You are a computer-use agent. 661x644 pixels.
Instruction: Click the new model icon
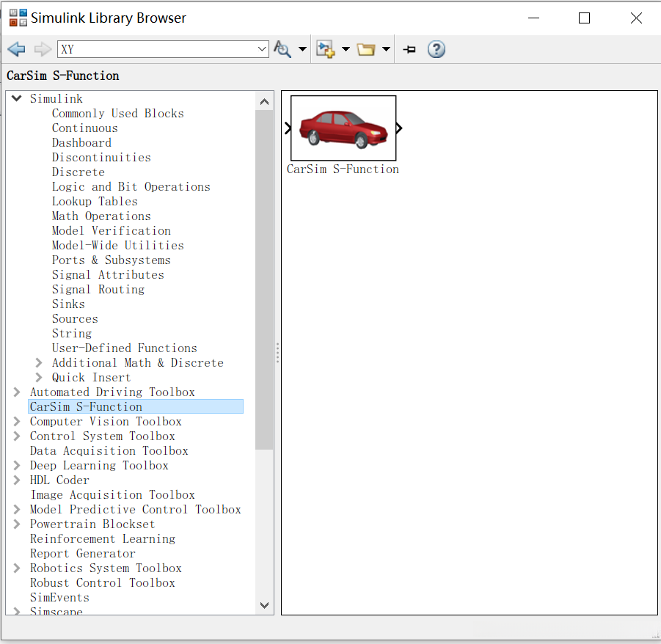326,49
